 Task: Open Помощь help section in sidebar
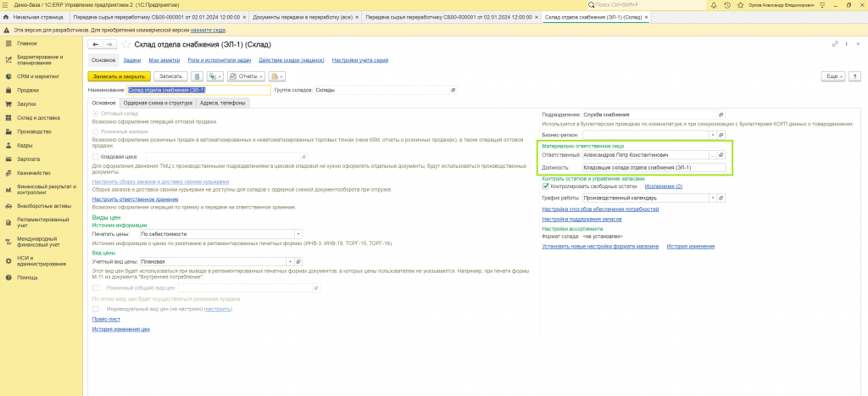click(28, 277)
